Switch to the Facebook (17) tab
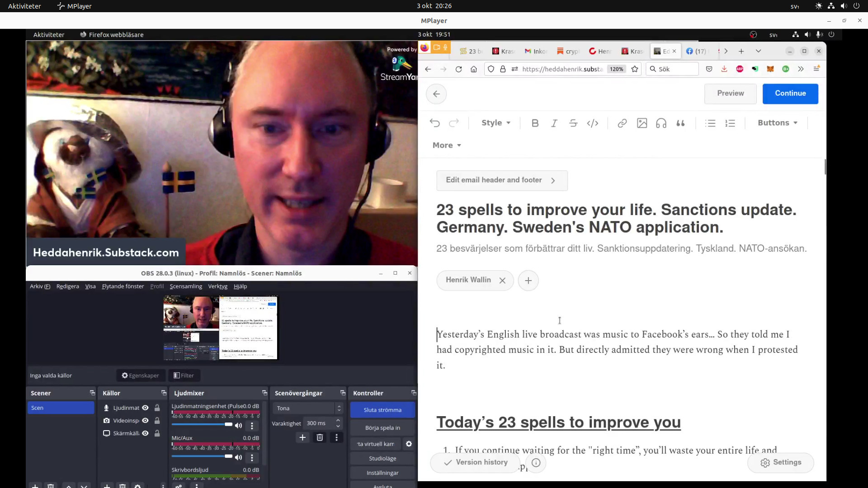Image resolution: width=868 pixels, height=488 pixels. tap(696, 52)
